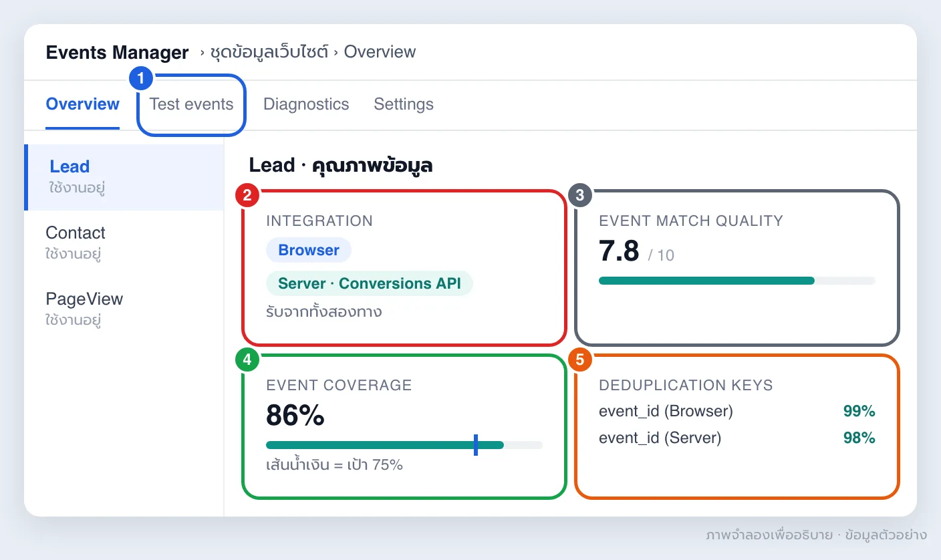Click the Events Manager title
Screen dimensions: 941x560
pos(117,52)
